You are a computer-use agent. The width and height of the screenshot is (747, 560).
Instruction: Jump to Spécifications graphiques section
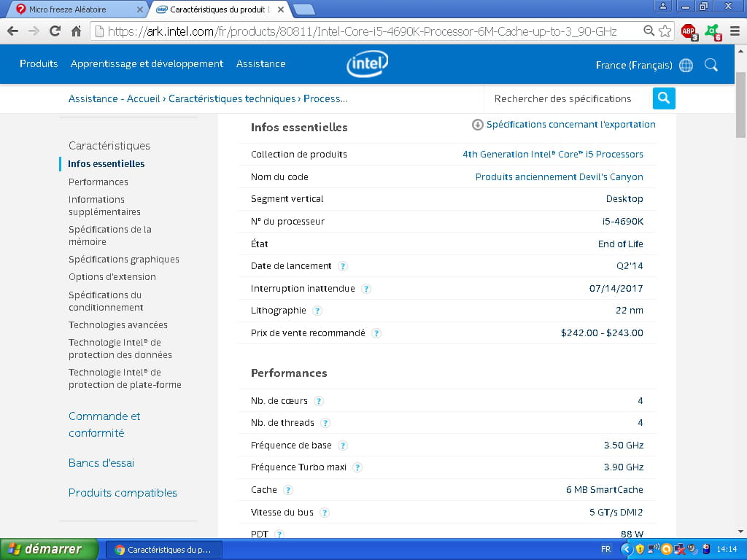(124, 260)
